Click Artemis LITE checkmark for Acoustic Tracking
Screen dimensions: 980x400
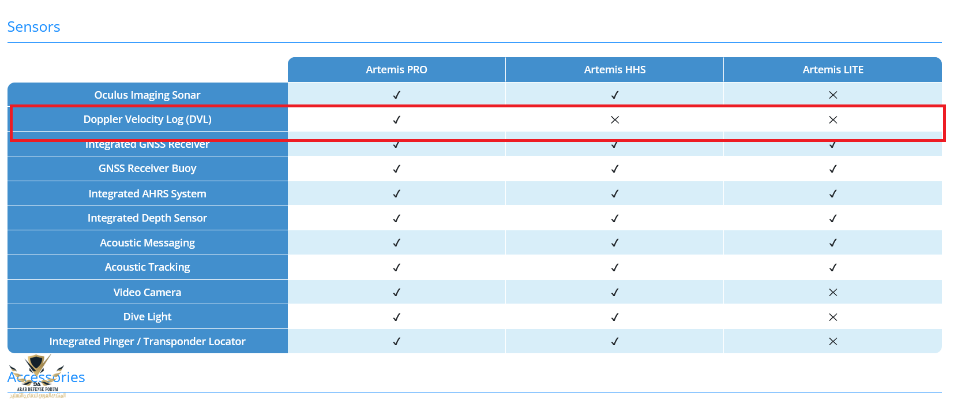click(833, 268)
